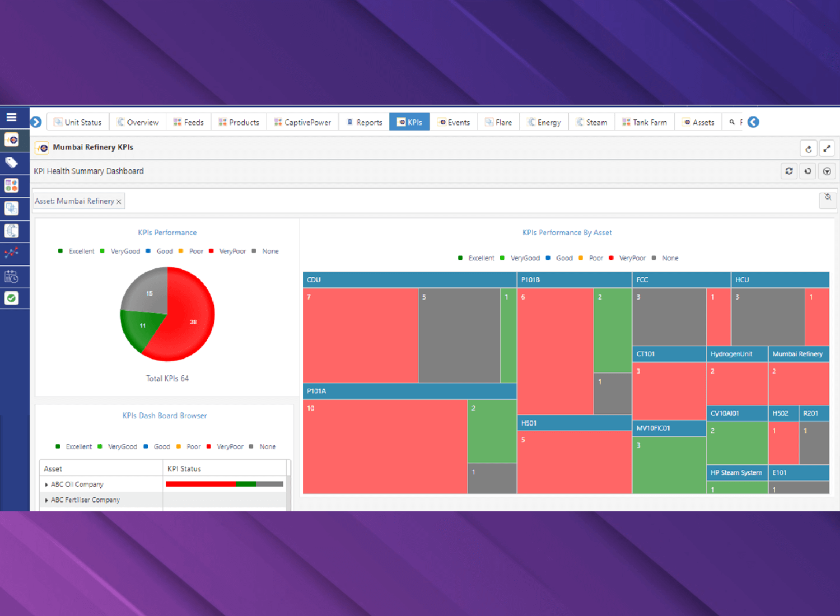
Task: Click the tag icon in the sidebar
Action: click(x=11, y=163)
